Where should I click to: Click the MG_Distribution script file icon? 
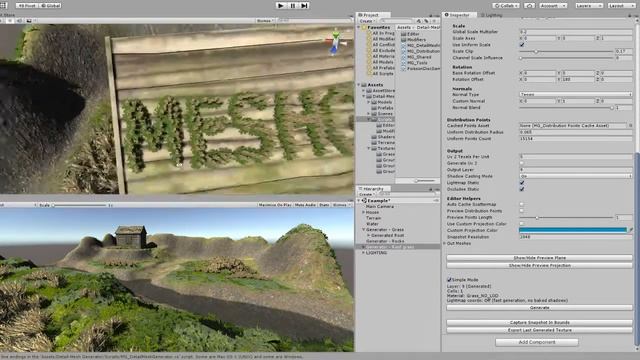(x=403, y=51)
